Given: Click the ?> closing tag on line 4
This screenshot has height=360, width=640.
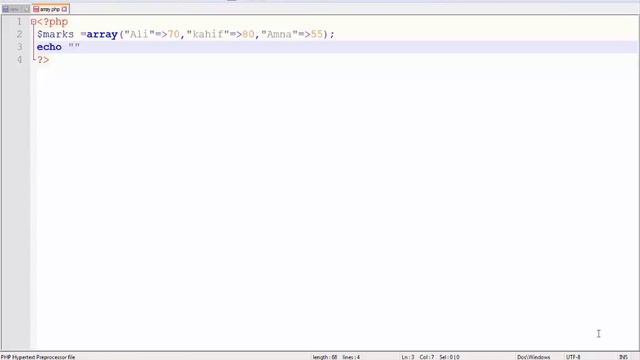Looking at the screenshot, I should coord(43,60).
